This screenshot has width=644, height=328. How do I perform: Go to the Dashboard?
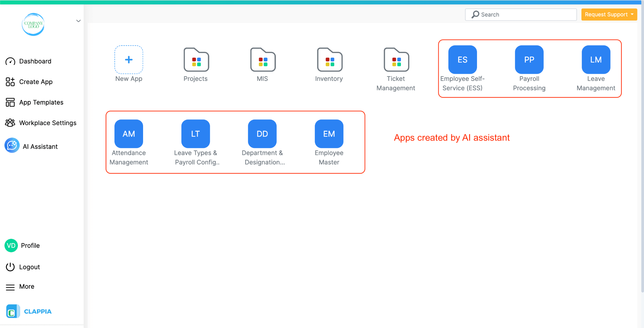click(35, 61)
